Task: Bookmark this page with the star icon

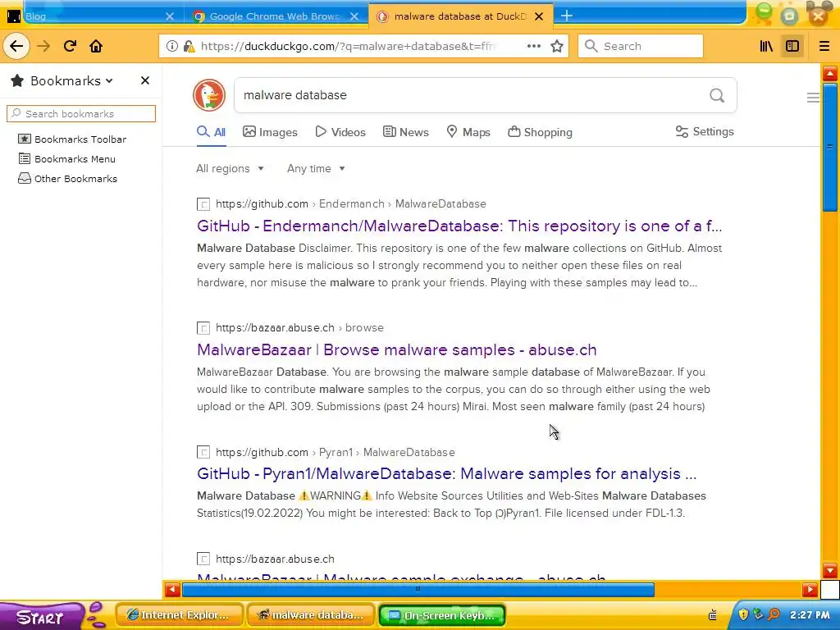Action: (x=557, y=46)
